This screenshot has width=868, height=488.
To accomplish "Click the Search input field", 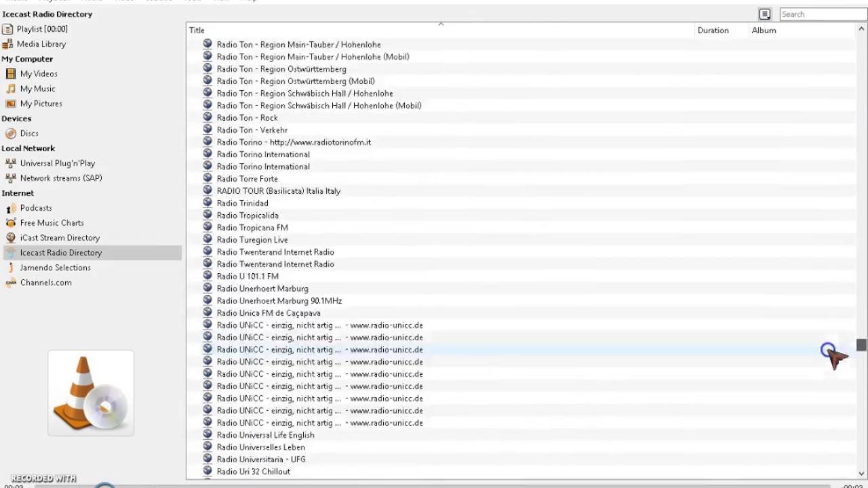I will click(823, 14).
